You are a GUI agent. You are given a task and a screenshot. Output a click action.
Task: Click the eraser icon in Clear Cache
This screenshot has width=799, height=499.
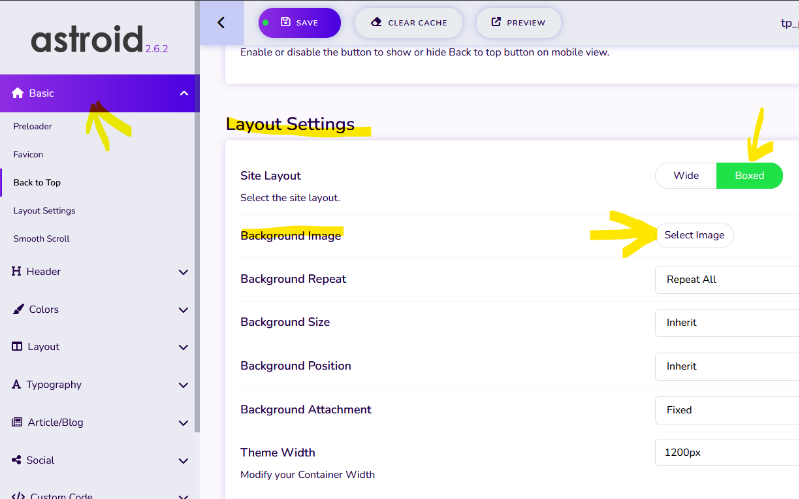[x=376, y=22]
